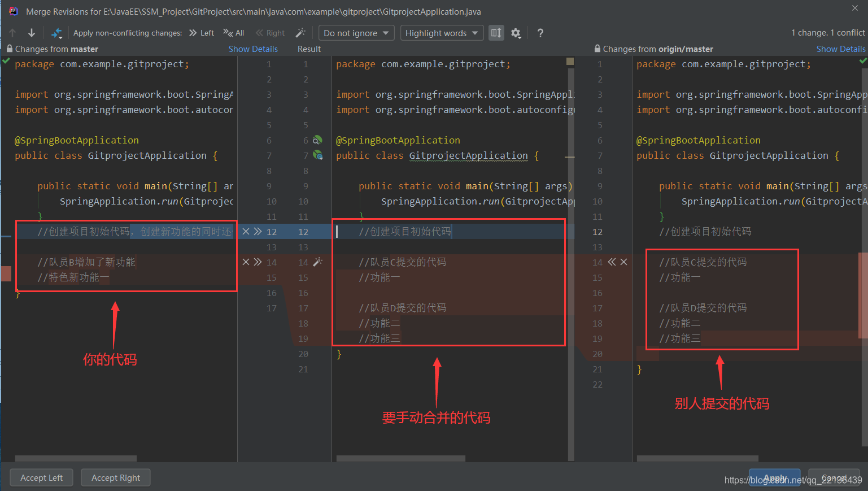
Task: Ignore the left conflict at line 14
Action: 246,262
